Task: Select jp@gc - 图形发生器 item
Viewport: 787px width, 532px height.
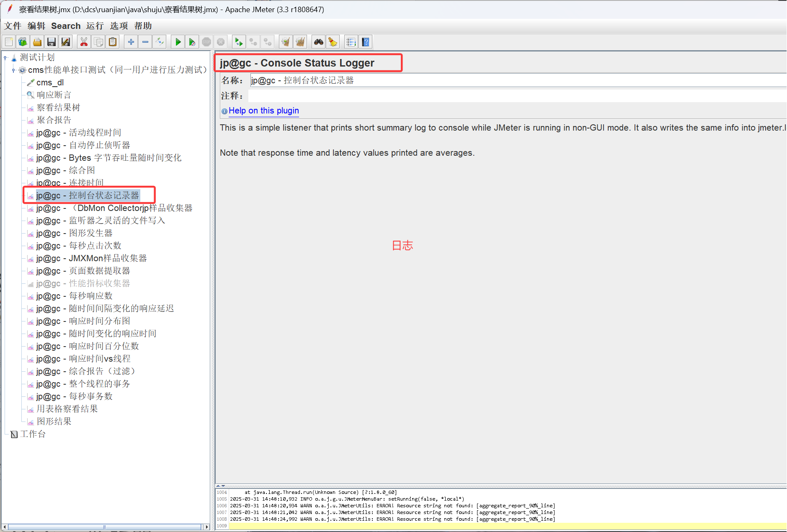Action: [x=74, y=233]
